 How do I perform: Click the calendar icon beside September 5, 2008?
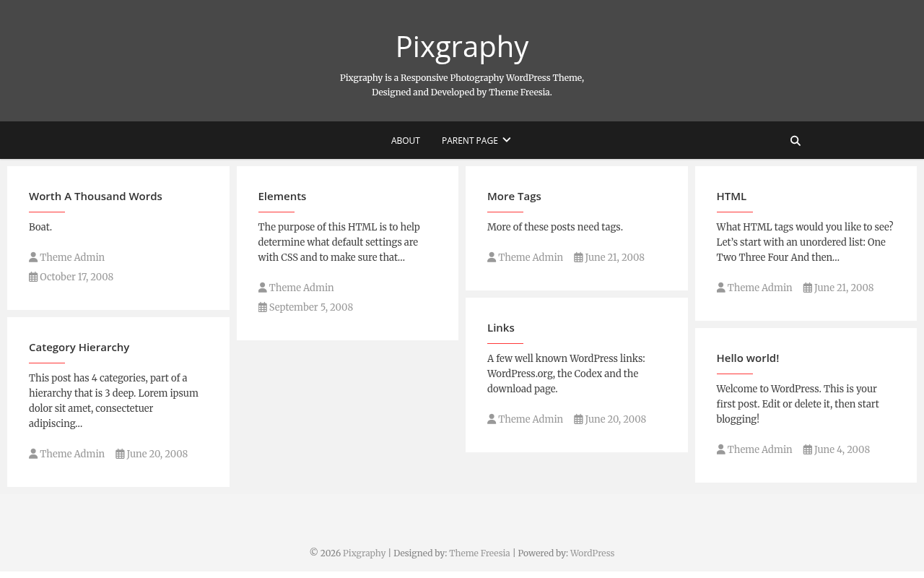[x=263, y=307]
